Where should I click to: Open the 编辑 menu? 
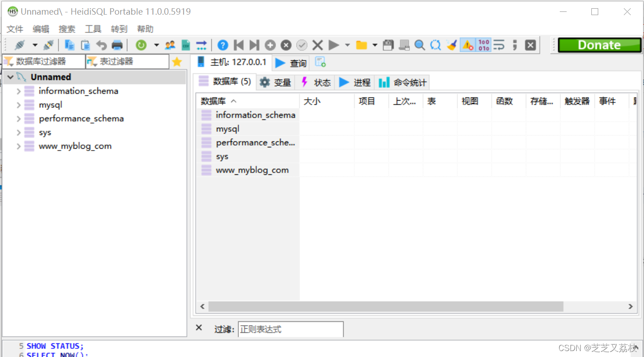coord(41,29)
